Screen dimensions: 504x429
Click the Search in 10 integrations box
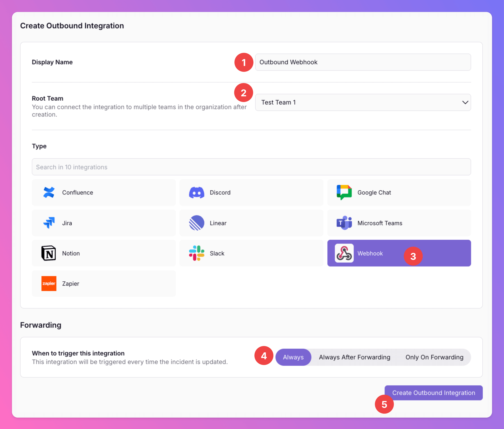pos(251,167)
